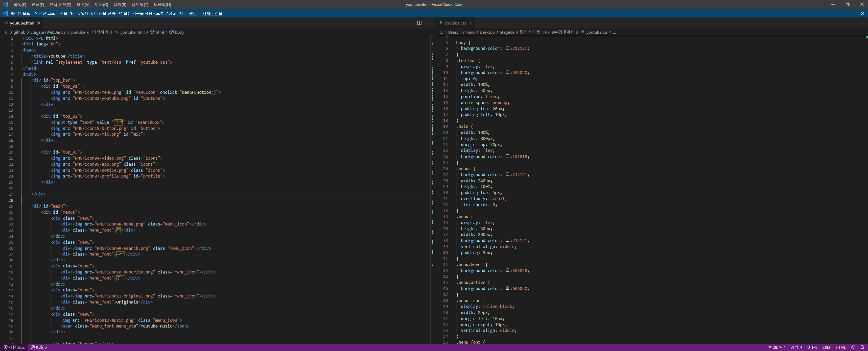Open more actions (...) in the youtube.css editor
Screen dimensions: 868x351
(862, 23)
